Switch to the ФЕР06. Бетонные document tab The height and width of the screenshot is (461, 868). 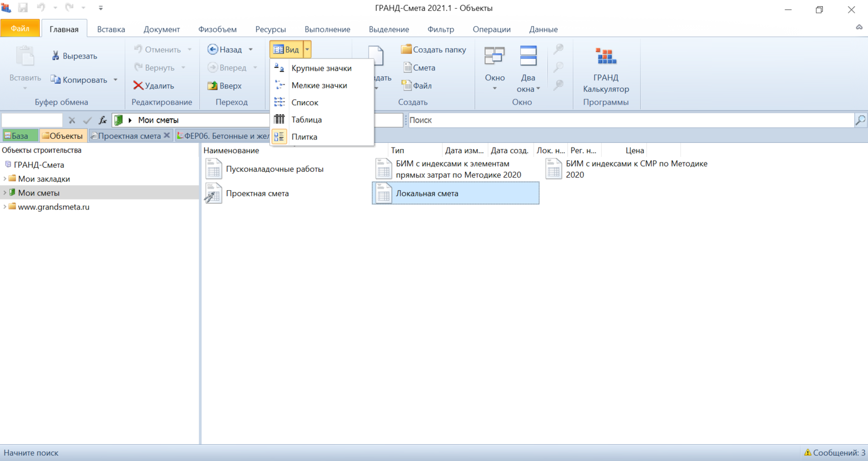coord(223,136)
